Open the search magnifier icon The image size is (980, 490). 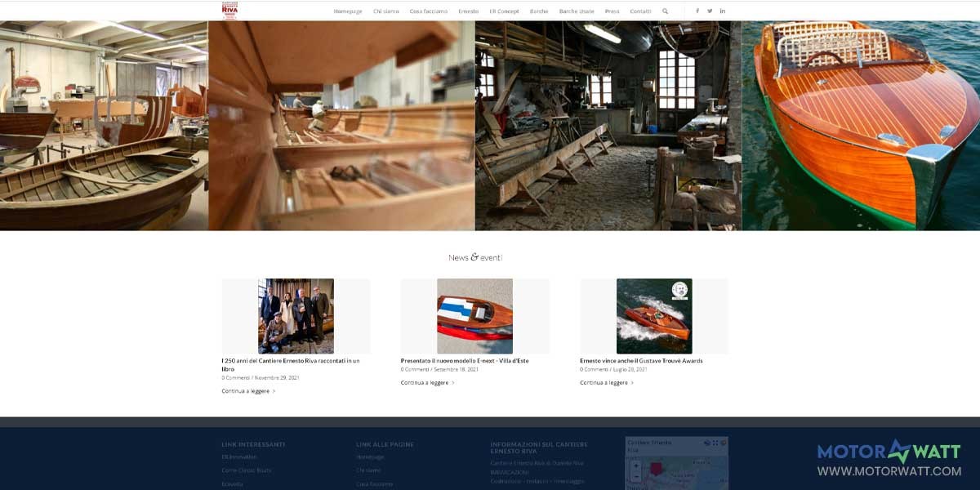pyautogui.click(x=666, y=11)
